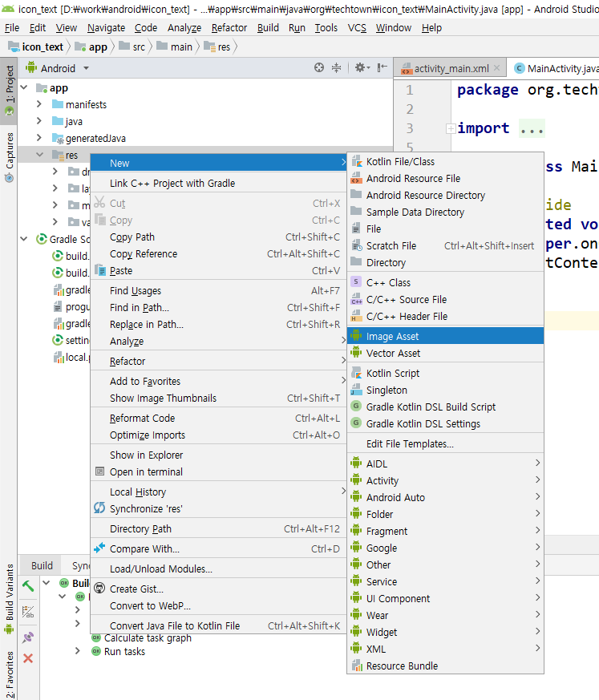Expand the manifests folder
This screenshot has width=599, height=700.
(39, 104)
